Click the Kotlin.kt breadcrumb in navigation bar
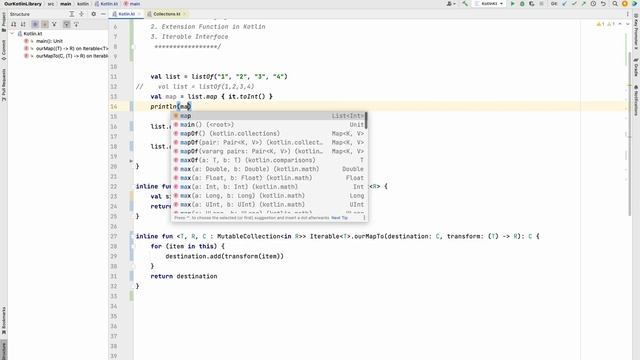This screenshot has width=640, height=360. click(107, 4)
